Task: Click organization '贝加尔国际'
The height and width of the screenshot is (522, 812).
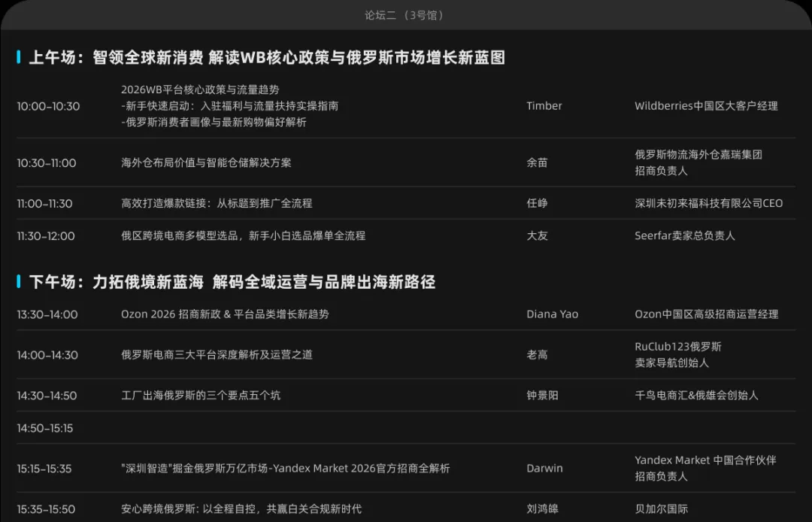Action: (662, 509)
